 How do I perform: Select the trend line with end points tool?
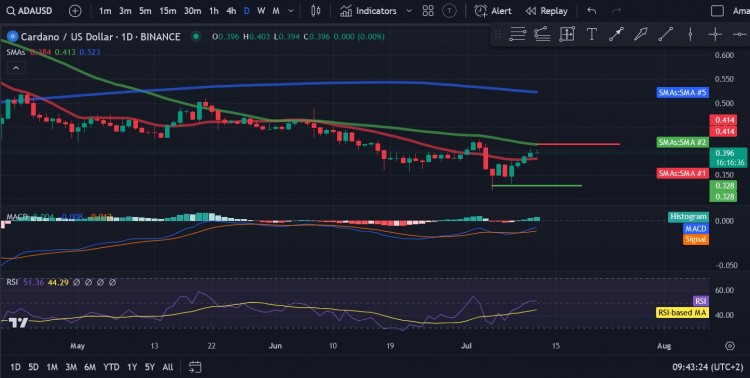[616, 34]
